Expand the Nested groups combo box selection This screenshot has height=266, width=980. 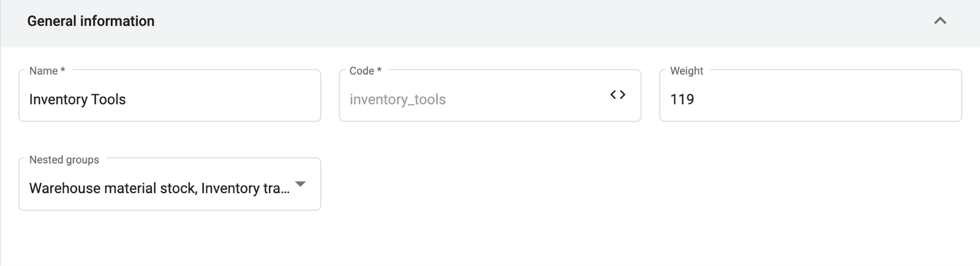point(170,184)
